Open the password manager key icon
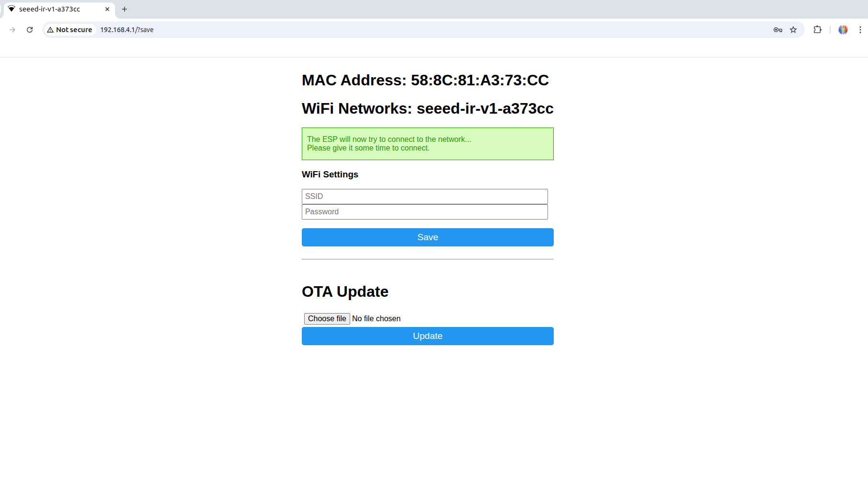 [x=777, y=30]
